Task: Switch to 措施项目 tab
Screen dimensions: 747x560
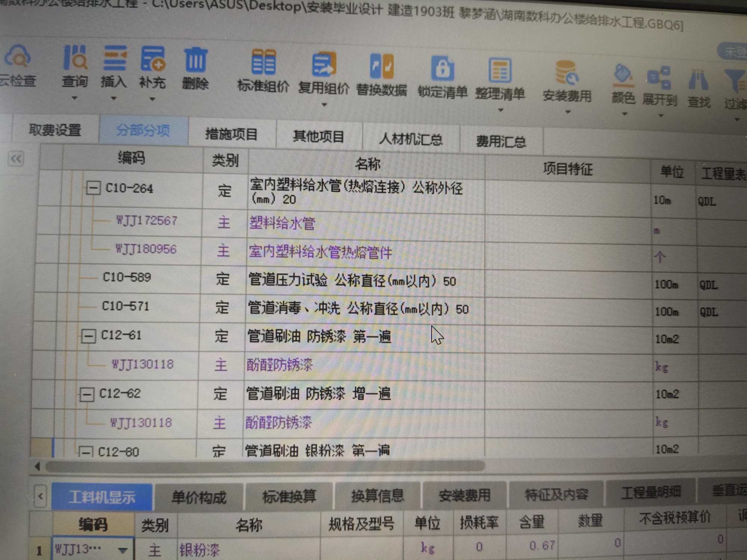Action: click(232, 134)
